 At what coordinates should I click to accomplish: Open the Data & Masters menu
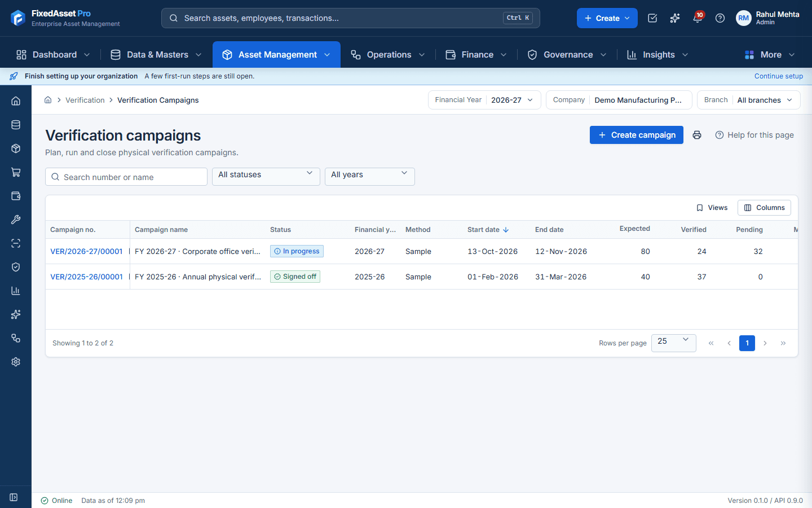click(156, 55)
